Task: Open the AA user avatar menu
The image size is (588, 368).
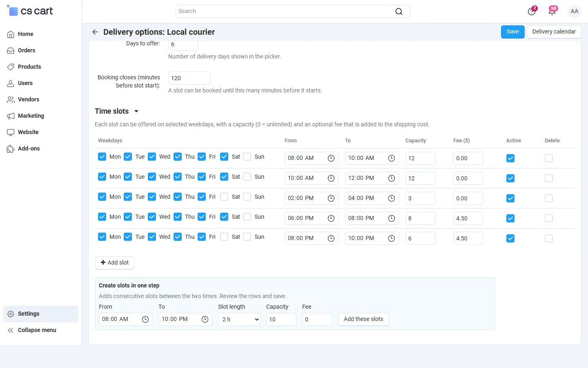Action: coord(575,11)
